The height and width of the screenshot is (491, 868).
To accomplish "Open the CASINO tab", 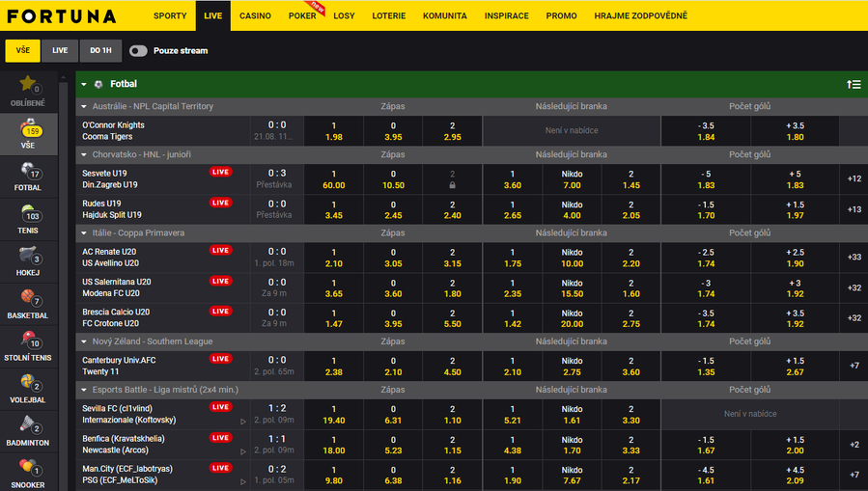I will (x=255, y=16).
